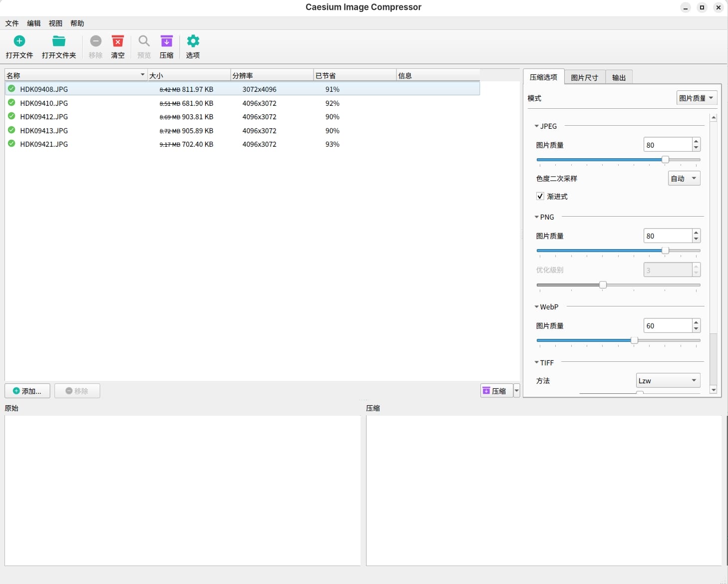Click the 905.89 KB size value

point(198,131)
